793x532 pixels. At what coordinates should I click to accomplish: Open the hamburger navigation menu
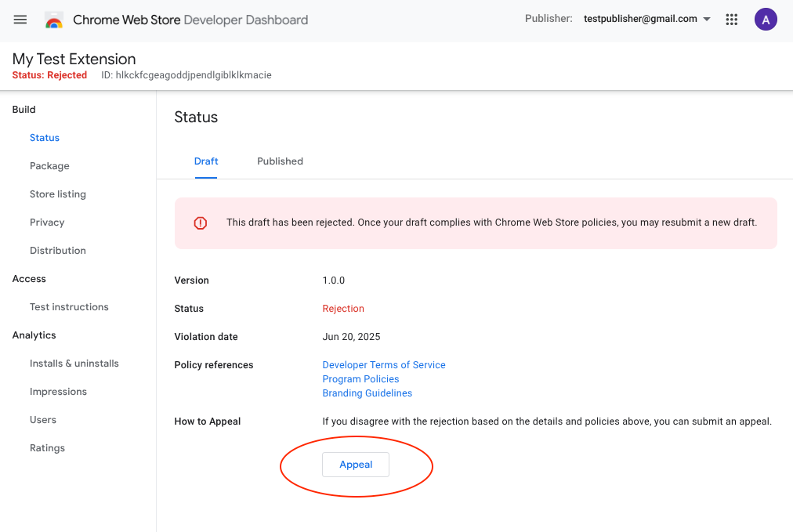point(20,20)
